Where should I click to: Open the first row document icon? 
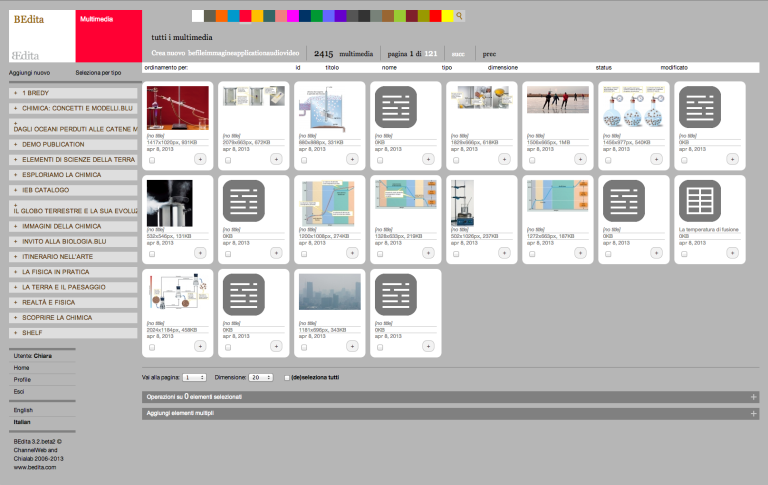[x=403, y=107]
